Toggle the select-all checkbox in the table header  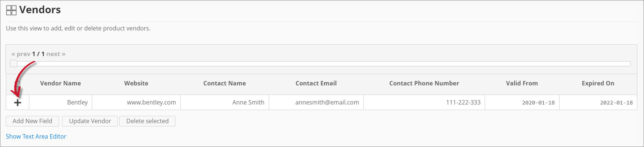18,84
